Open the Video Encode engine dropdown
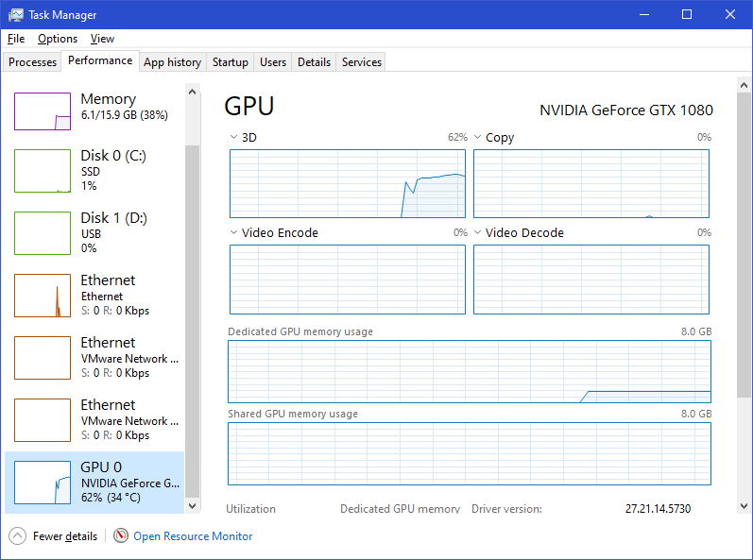This screenshot has height=560, width=753. (234, 232)
